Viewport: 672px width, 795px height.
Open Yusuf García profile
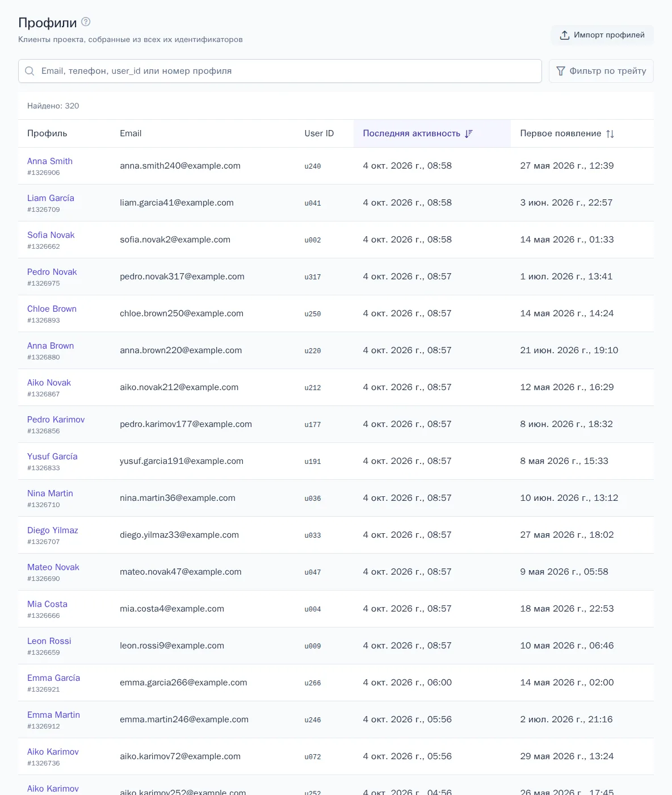[x=52, y=457]
